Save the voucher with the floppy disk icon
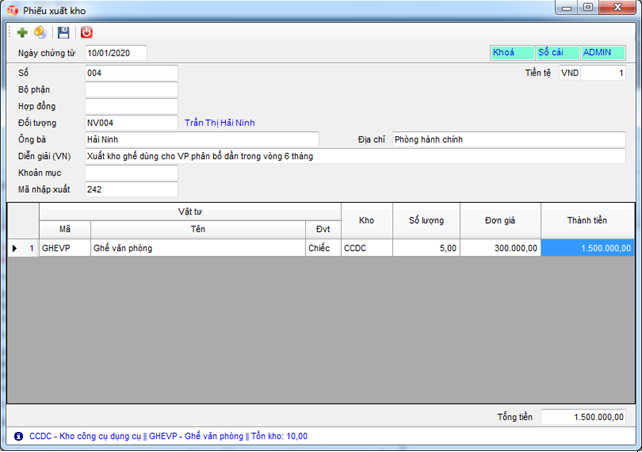Screen dimensions: 642x452 pyautogui.click(x=63, y=32)
